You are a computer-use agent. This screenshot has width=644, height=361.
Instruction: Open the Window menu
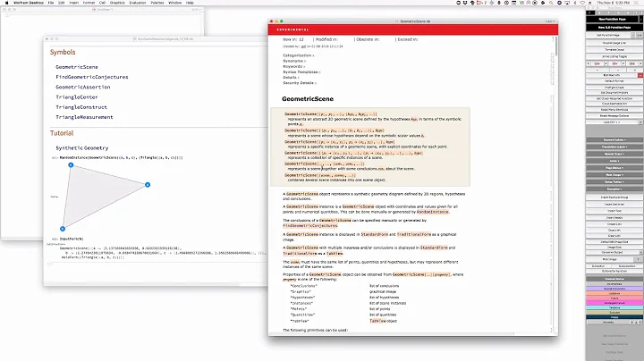coord(175,3)
